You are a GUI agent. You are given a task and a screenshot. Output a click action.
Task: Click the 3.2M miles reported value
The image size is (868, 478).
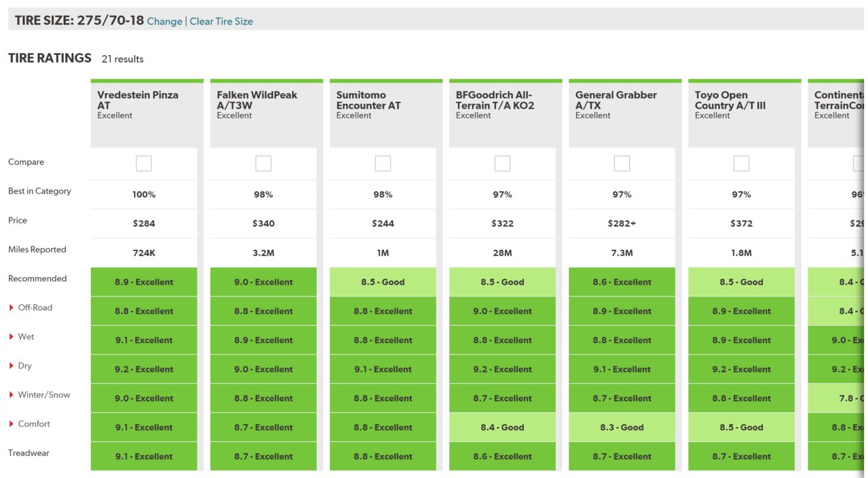263,253
